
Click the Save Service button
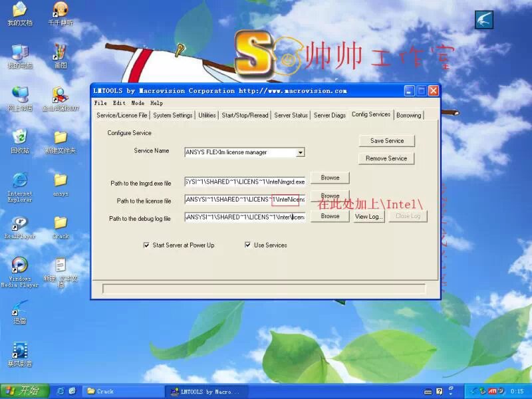[387, 141]
